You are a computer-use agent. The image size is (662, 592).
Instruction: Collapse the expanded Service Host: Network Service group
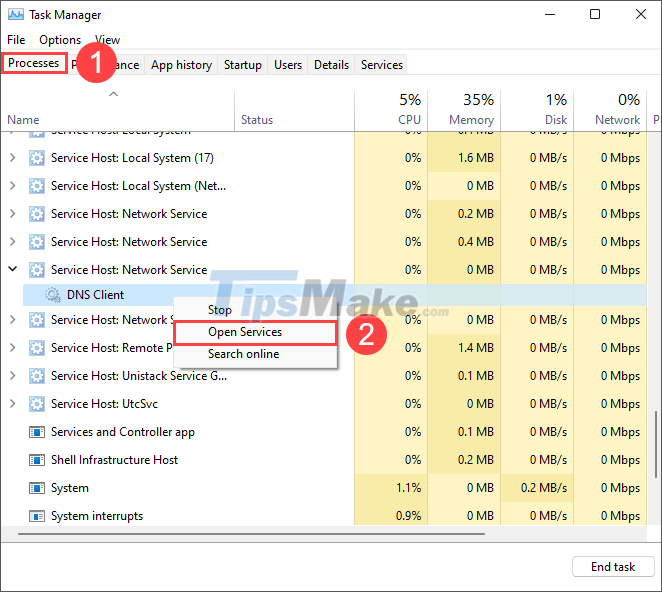click(13, 269)
